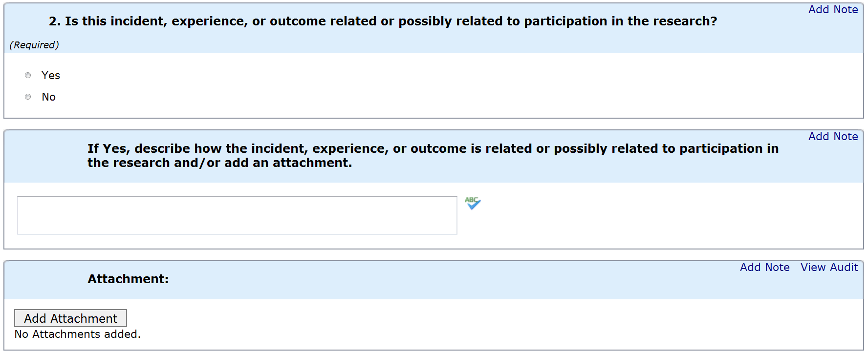Click Add Note in the 'If Yes, describe' section

[x=833, y=137]
